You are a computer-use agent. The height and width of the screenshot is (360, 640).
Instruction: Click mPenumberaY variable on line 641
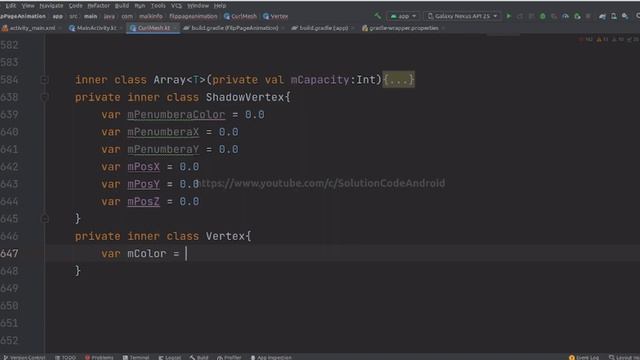click(163, 149)
